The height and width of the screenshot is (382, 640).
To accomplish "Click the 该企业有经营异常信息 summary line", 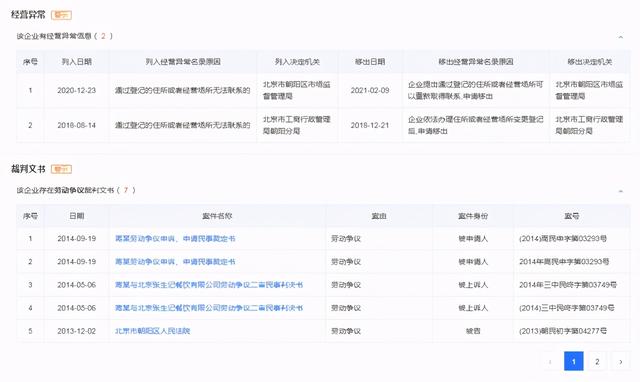I will point(64,36).
